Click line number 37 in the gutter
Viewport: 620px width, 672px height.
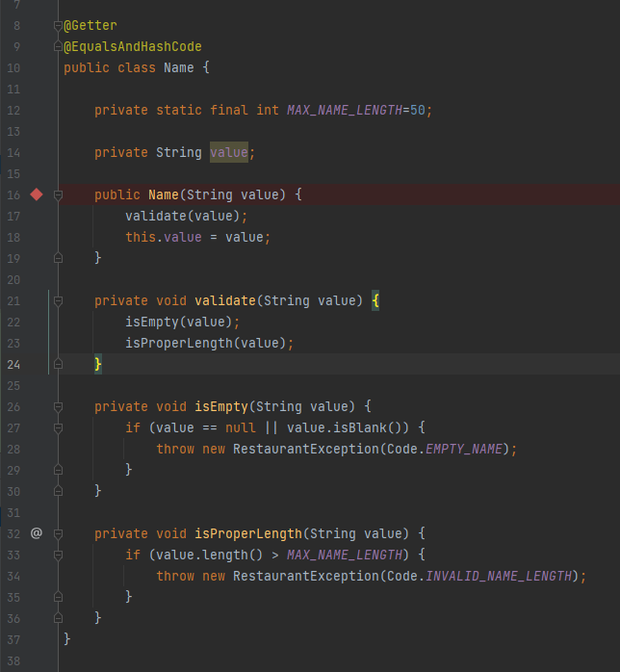[13, 639]
